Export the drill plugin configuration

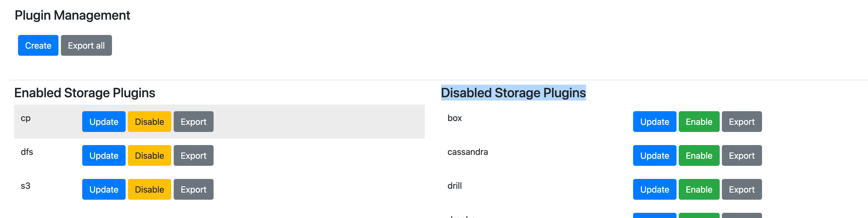pyautogui.click(x=742, y=189)
